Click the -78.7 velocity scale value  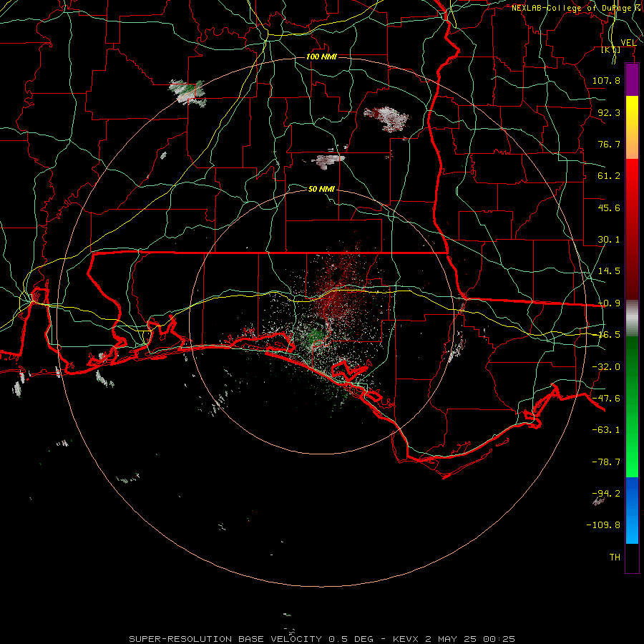point(606,462)
